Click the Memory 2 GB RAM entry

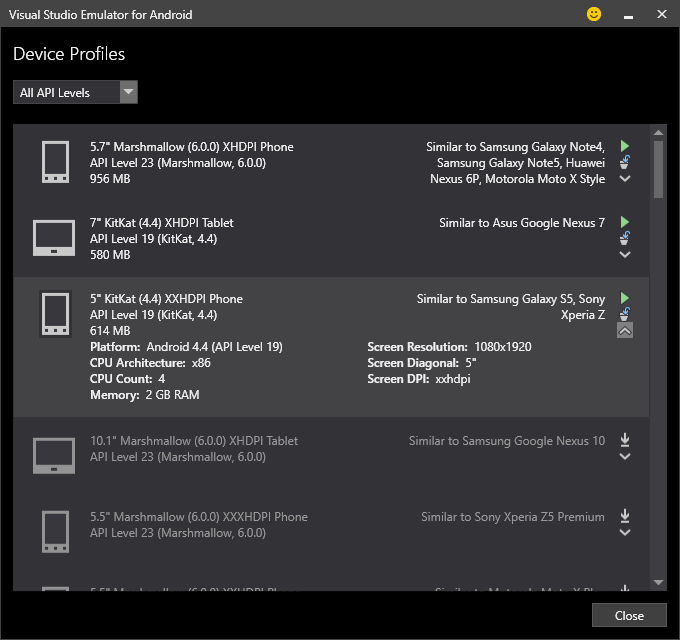145,395
